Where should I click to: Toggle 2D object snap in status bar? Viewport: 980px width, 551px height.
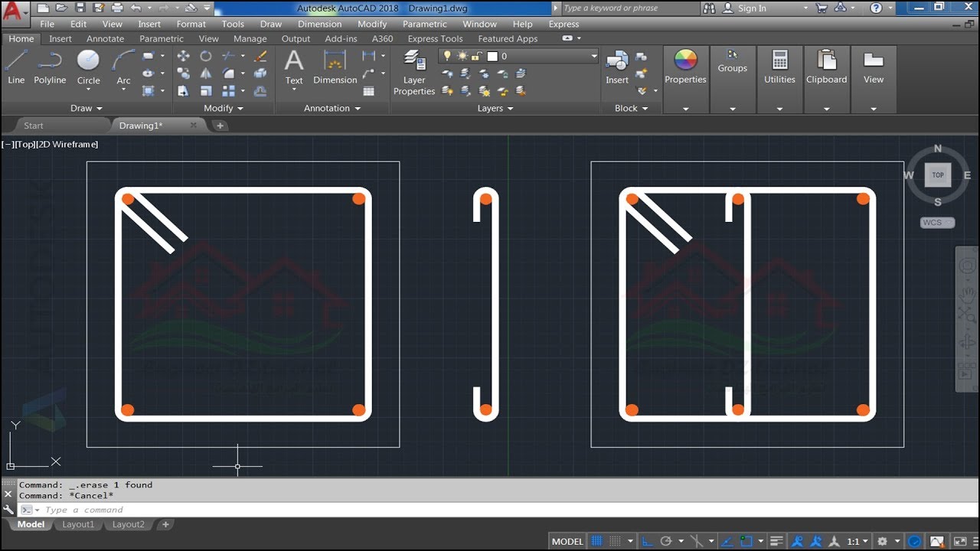[x=747, y=541]
